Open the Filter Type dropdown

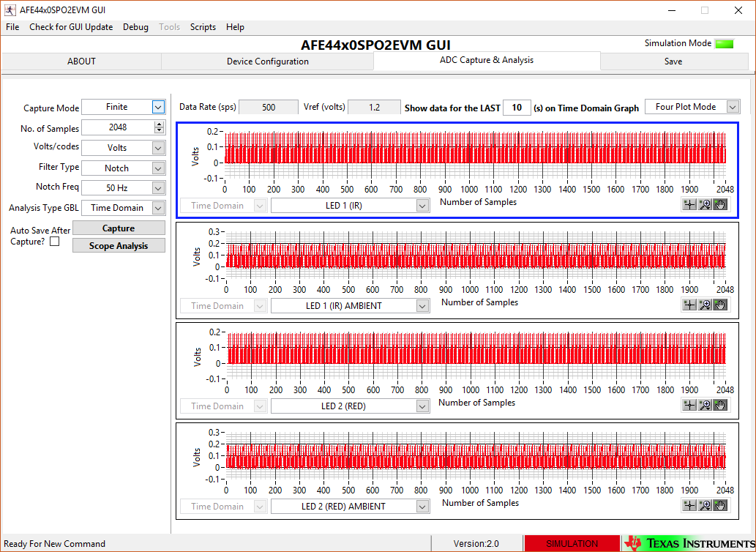(158, 168)
